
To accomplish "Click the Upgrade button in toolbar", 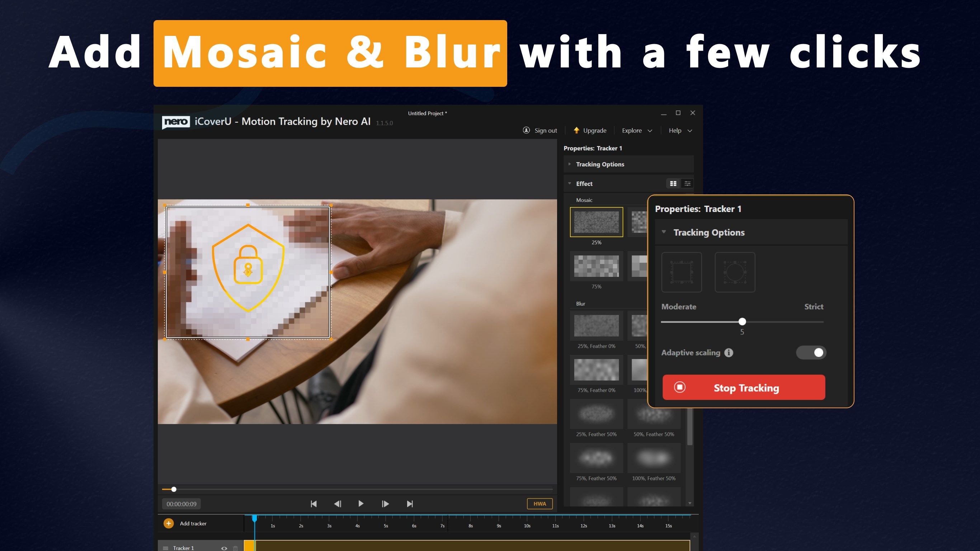I will tap(591, 130).
